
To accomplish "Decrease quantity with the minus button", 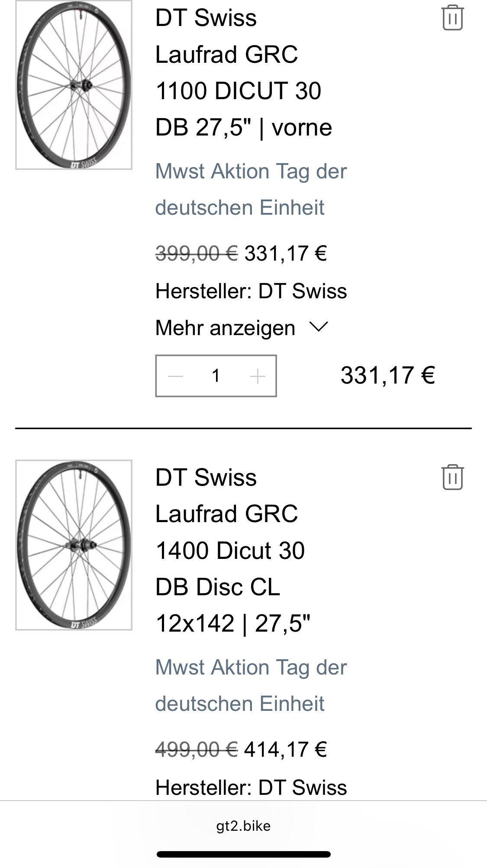I will point(175,376).
